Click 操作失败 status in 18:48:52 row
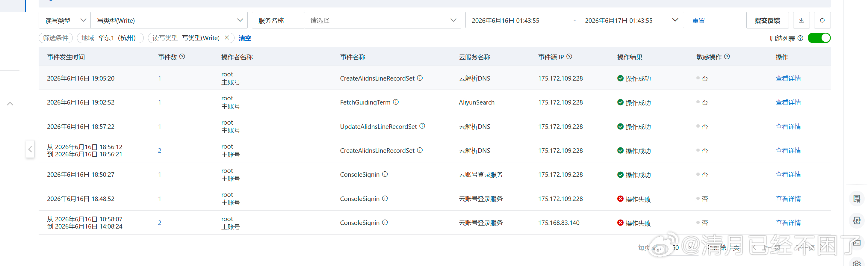Screen dimensions: 868x266 [x=634, y=199]
